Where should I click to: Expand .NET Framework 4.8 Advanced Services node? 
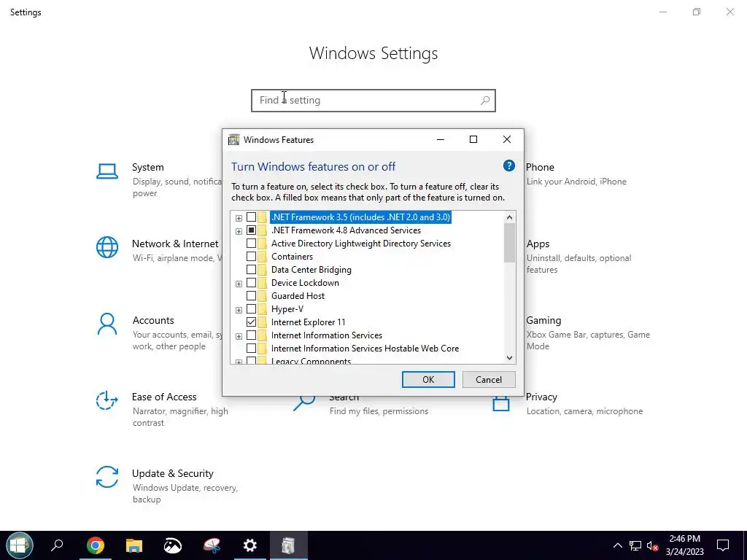click(x=239, y=231)
